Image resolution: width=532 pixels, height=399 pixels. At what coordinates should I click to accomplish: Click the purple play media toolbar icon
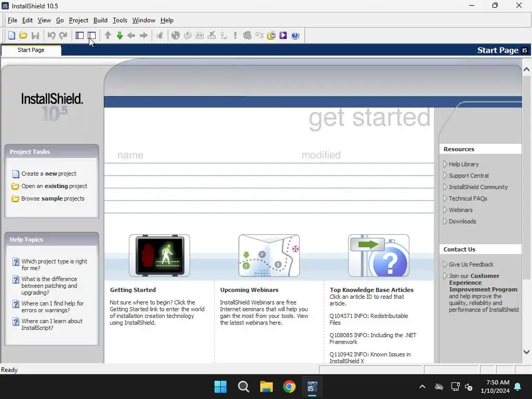[x=283, y=35]
